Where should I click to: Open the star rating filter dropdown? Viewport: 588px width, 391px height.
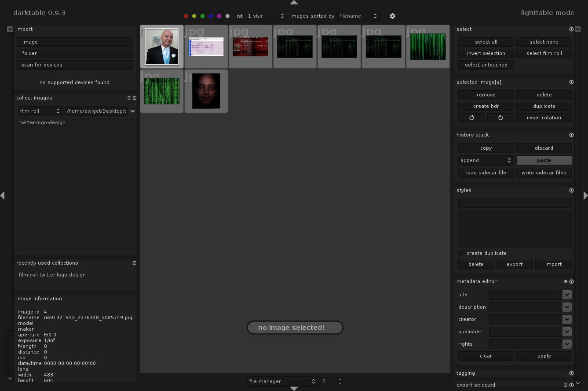[266, 16]
